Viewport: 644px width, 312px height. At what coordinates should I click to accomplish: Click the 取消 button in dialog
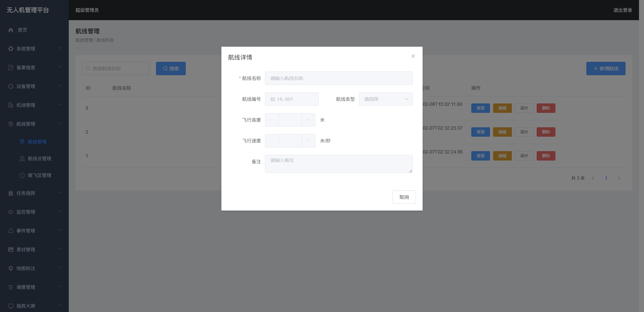pyautogui.click(x=404, y=197)
